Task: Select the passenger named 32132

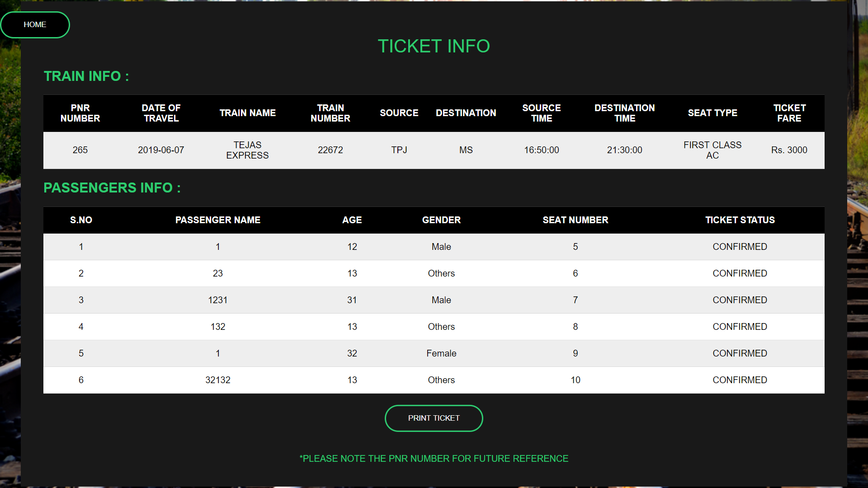Action: click(218, 380)
